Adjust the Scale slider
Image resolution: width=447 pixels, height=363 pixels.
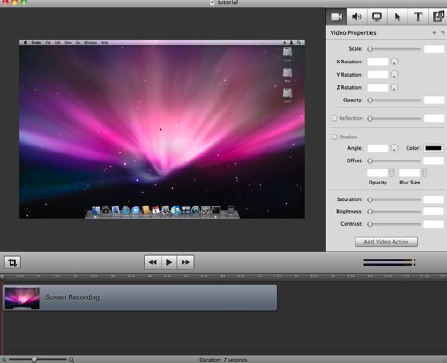(394, 49)
